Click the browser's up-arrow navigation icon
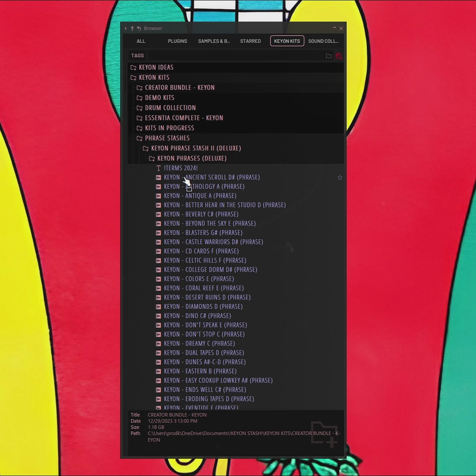 132,28
